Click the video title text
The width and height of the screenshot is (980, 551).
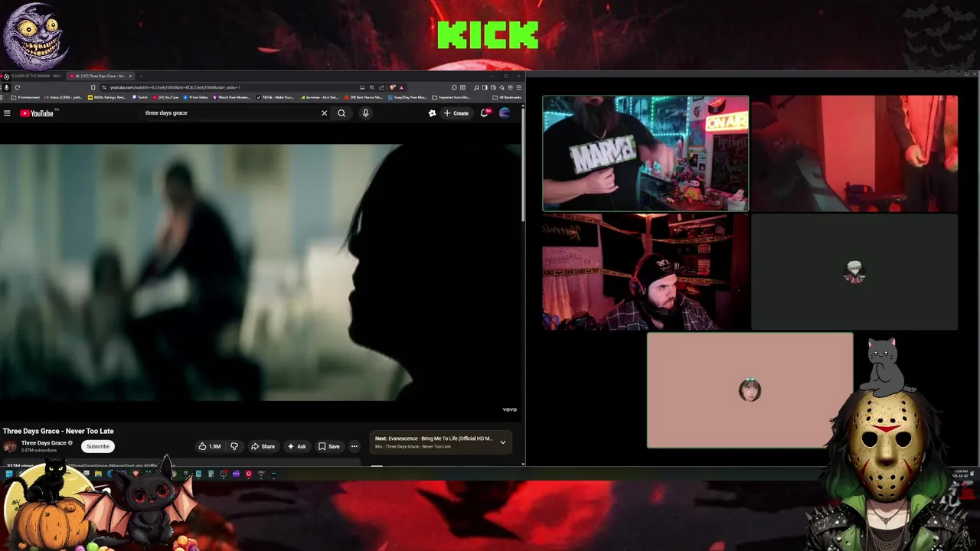pyautogui.click(x=58, y=431)
